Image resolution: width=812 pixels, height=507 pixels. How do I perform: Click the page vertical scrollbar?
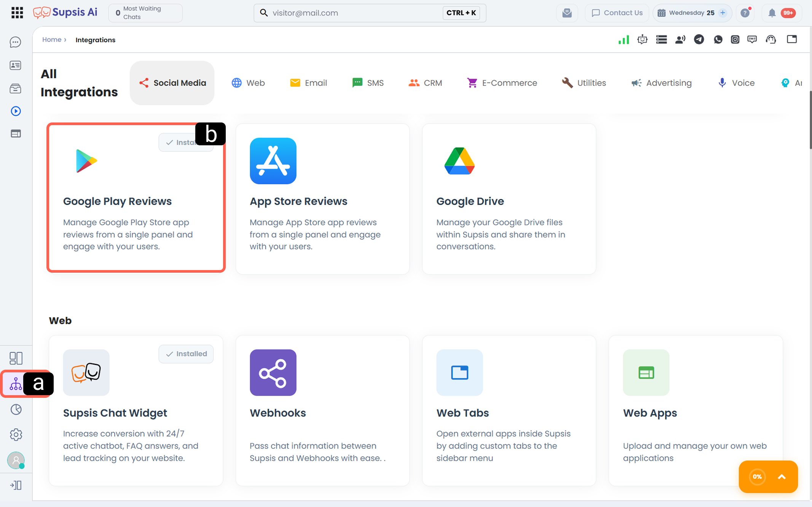click(810, 120)
